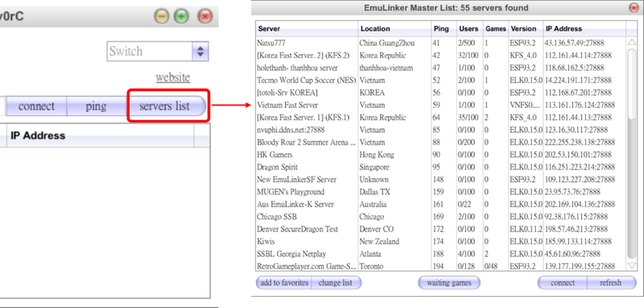Sort by the Location column header
The height and width of the screenshot is (308, 644).
(x=394, y=29)
